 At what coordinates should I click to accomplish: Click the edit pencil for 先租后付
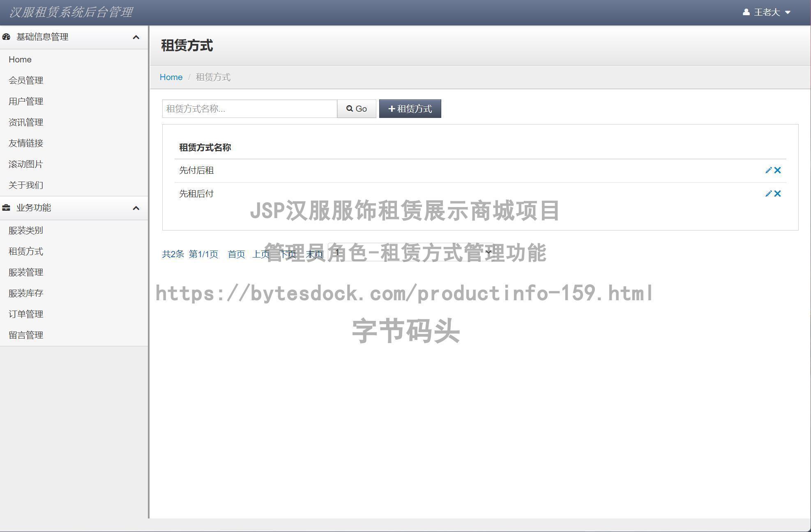[x=768, y=193]
